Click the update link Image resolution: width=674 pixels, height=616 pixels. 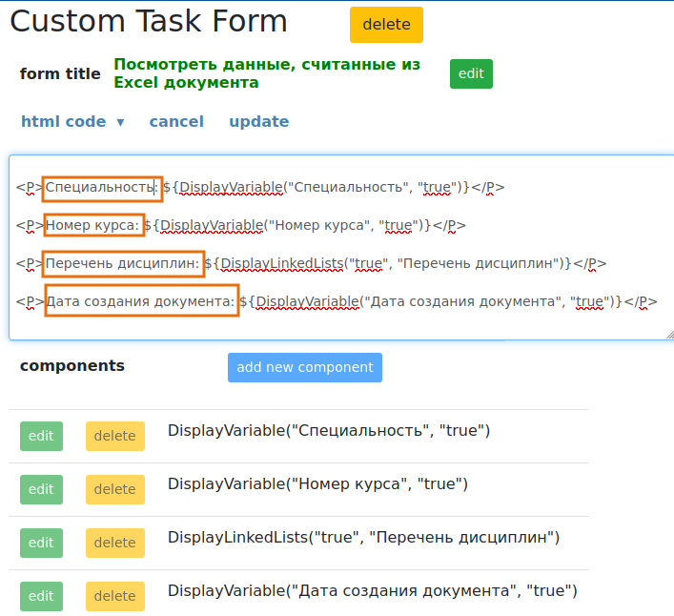[258, 122]
